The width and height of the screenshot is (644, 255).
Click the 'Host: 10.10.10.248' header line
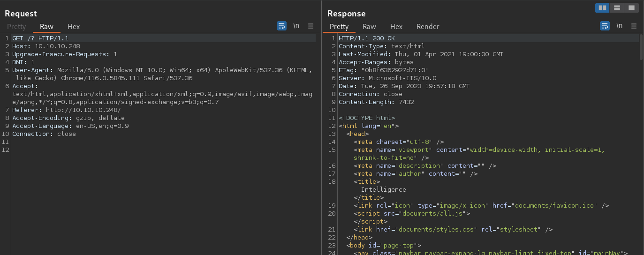point(46,46)
